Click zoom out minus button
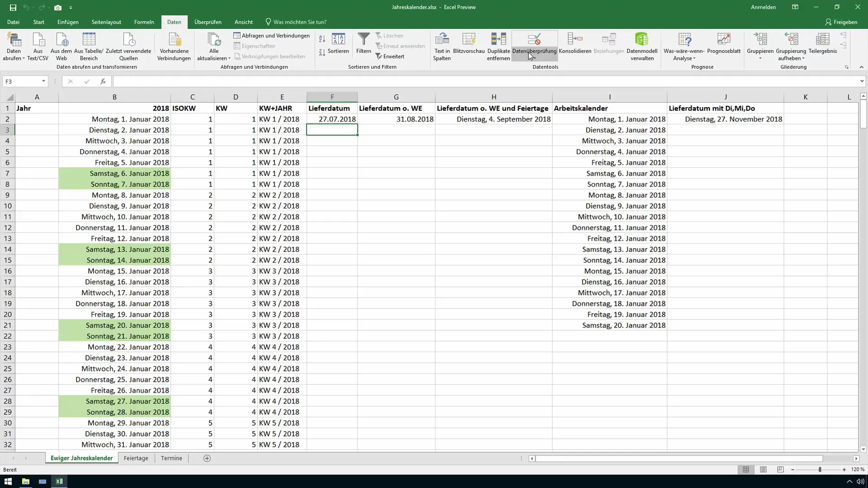Image resolution: width=868 pixels, height=488 pixels. pyautogui.click(x=793, y=469)
